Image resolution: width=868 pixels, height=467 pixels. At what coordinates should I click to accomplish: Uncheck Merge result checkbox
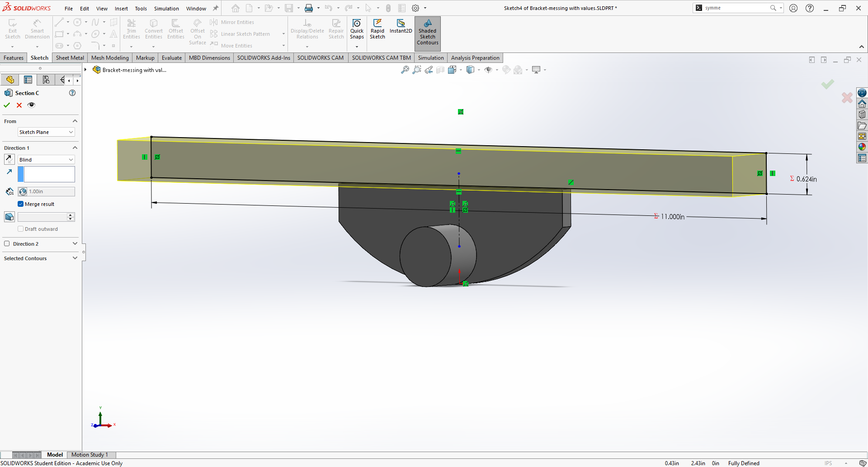click(x=20, y=204)
